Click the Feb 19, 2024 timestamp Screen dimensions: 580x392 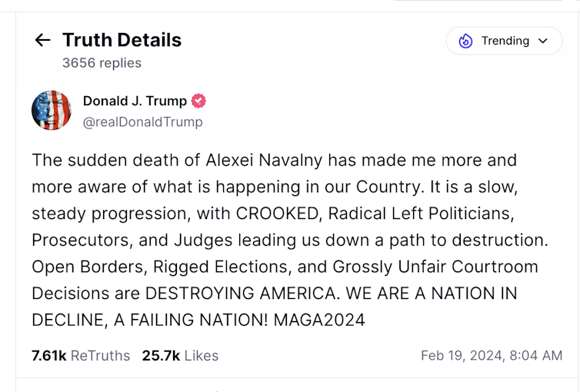pos(492,355)
